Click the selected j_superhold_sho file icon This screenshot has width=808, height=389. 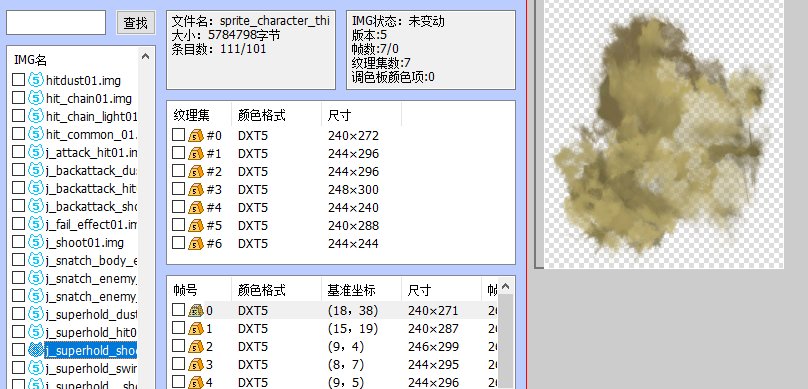36,350
